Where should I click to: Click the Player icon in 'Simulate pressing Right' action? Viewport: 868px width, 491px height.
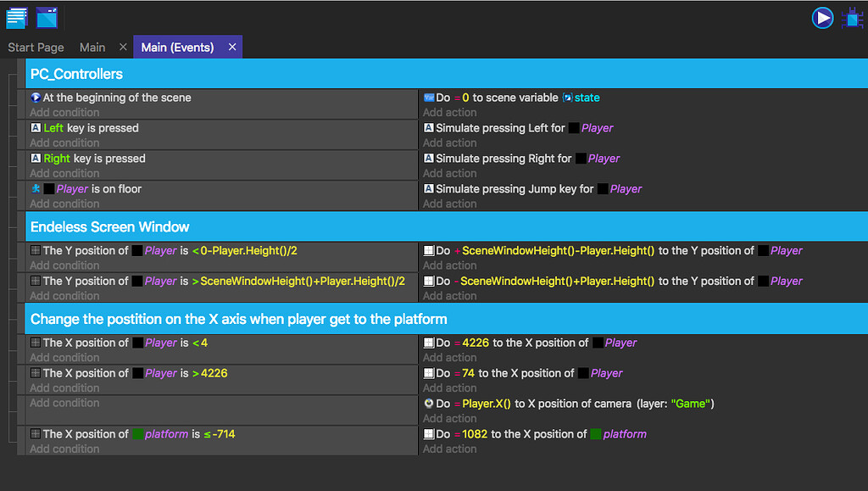[581, 158]
